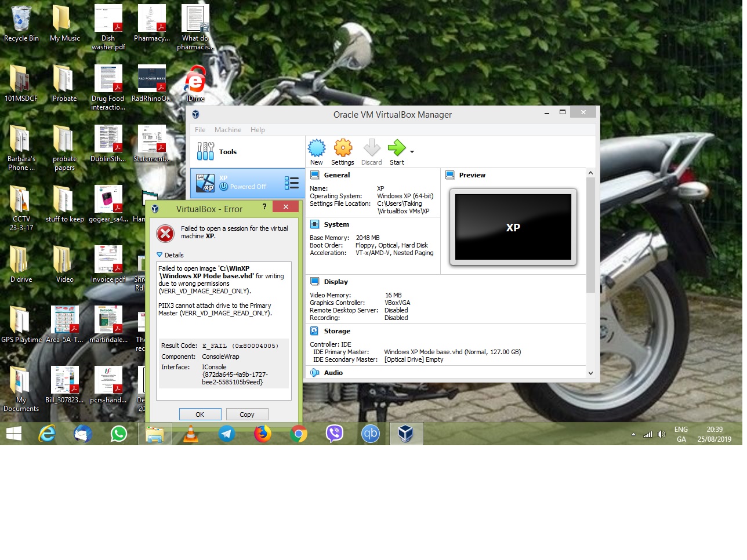Open the Windows Start button
This screenshot has width=747, height=560.
13,434
